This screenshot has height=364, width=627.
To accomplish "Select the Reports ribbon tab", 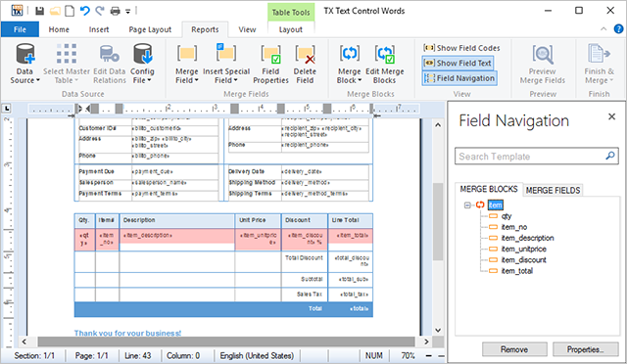I will click(205, 29).
